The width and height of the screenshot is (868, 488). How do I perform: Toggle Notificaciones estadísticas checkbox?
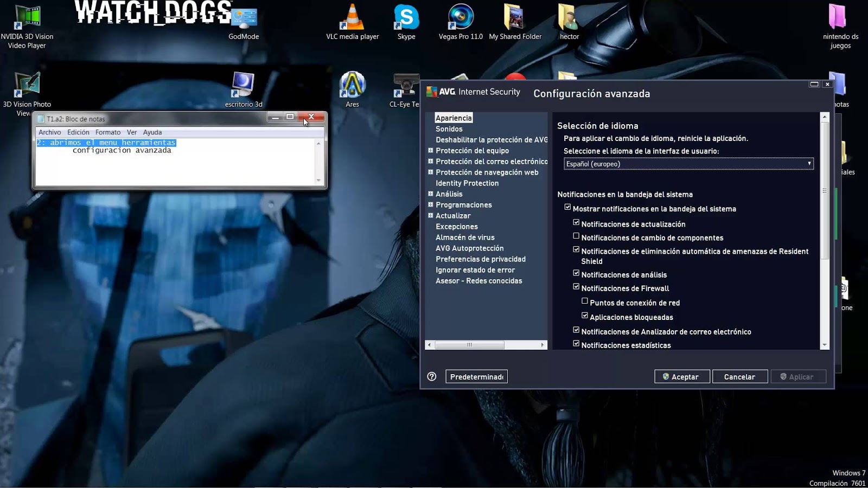click(x=576, y=343)
